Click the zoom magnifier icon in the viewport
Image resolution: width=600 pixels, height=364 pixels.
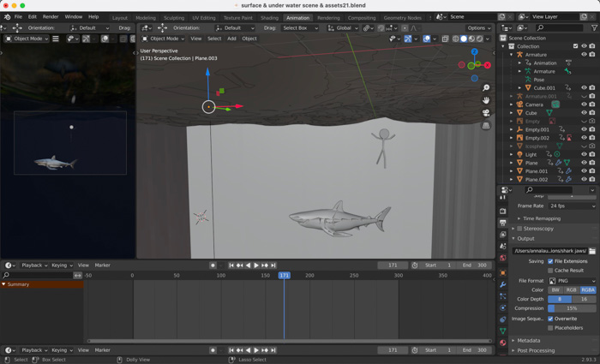tap(486, 88)
